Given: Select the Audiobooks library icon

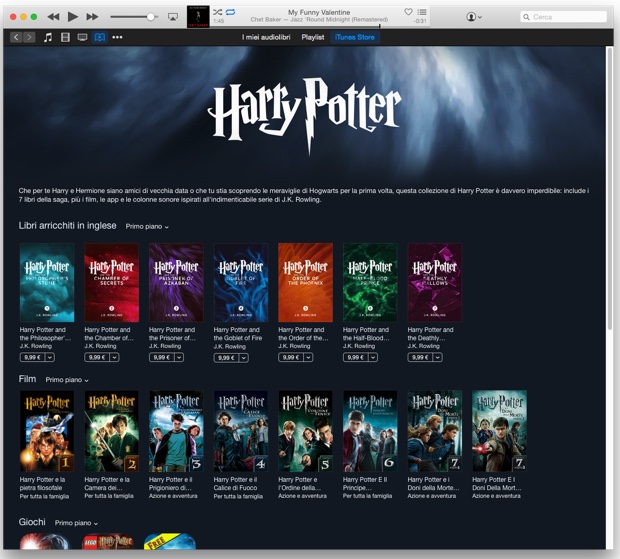Looking at the screenshot, I should pyautogui.click(x=100, y=37).
